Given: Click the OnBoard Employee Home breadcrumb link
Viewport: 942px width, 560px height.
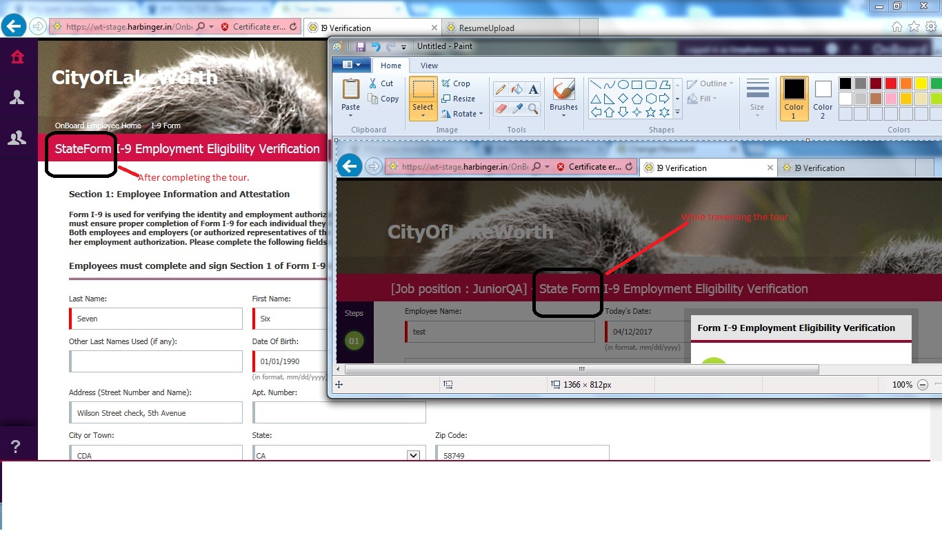Looking at the screenshot, I should tap(98, 126).
